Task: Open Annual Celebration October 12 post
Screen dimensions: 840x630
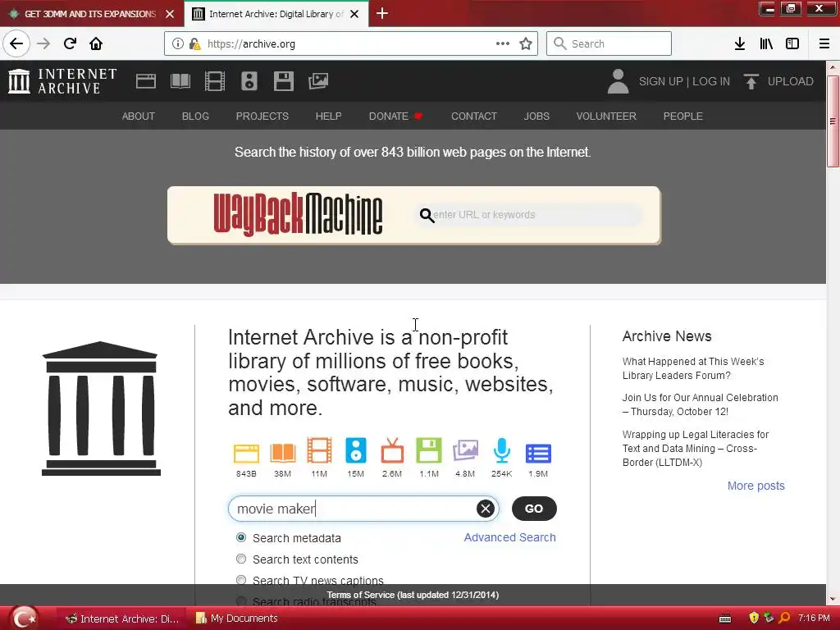Action: point(701,404)
